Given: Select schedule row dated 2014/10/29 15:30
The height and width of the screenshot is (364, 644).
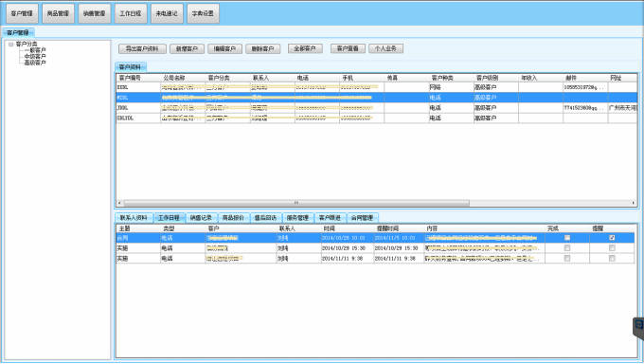Looking at the screenshot, I should tap(375, 248).
